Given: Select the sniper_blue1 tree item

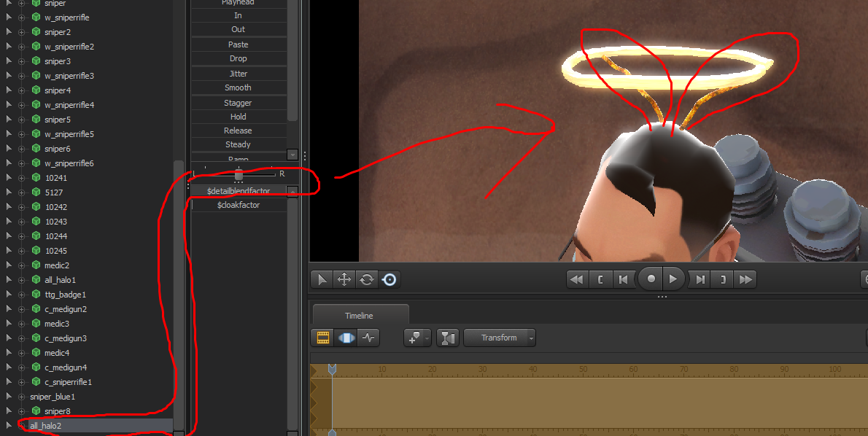Looking at the screenshot, I should (53, 397).
